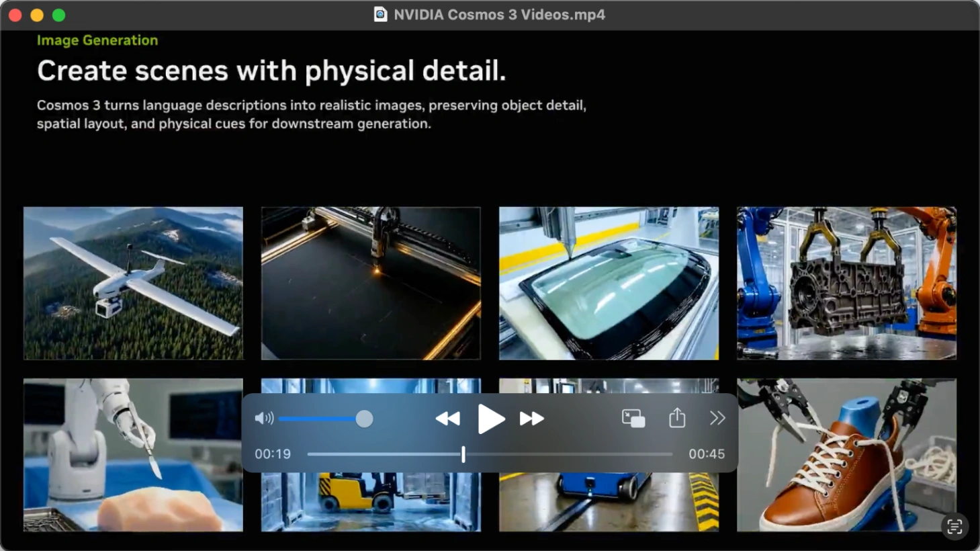Viewport: 980px width, 551px height.
Task: Select the engine block robots thumbnail
Action: pyautogui.click(x=846, y=283)
